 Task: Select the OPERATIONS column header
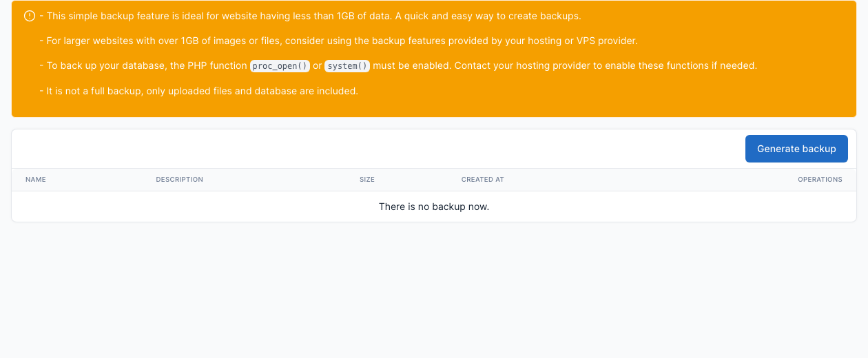click(820, 180)
